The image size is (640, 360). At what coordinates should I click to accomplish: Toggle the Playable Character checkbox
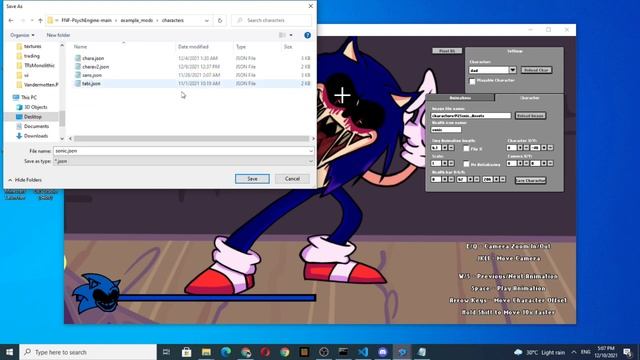tap(472, 81)
